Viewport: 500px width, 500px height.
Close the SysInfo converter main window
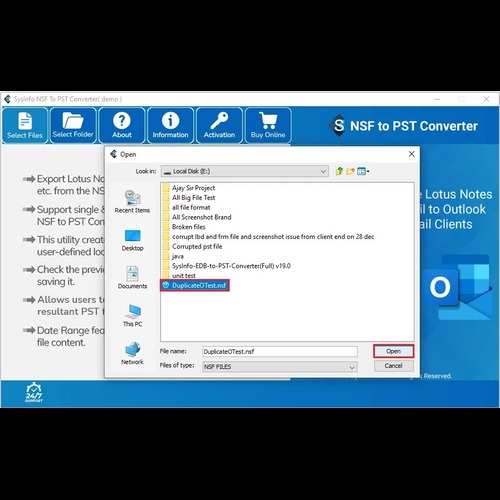point(486,99)
